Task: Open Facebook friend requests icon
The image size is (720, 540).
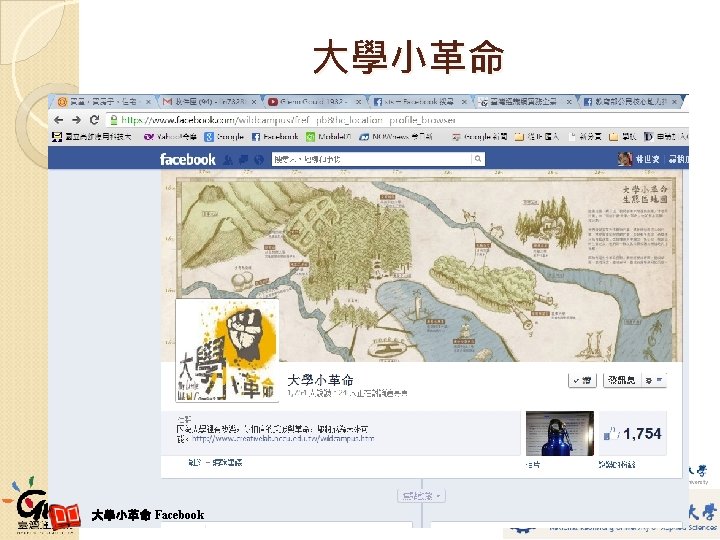Action: tap(228, 160)
